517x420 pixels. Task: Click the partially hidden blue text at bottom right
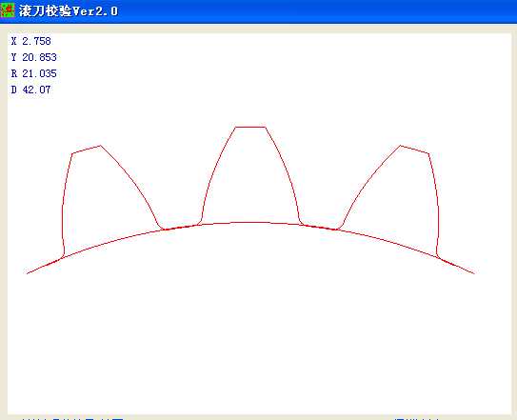[417, 418]
